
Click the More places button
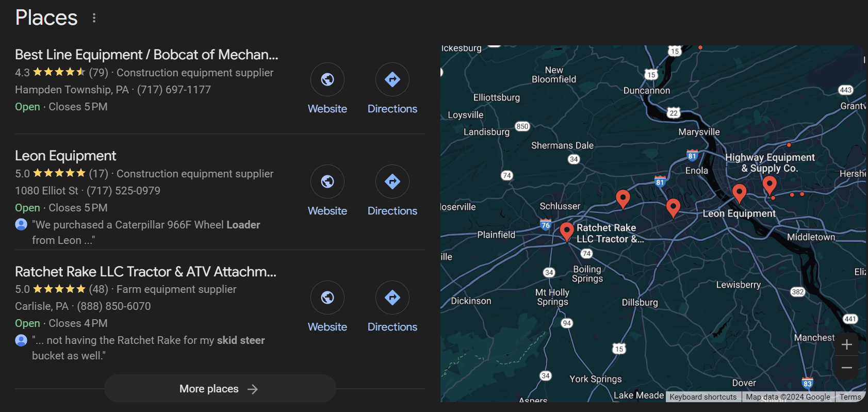click(220, 389)
